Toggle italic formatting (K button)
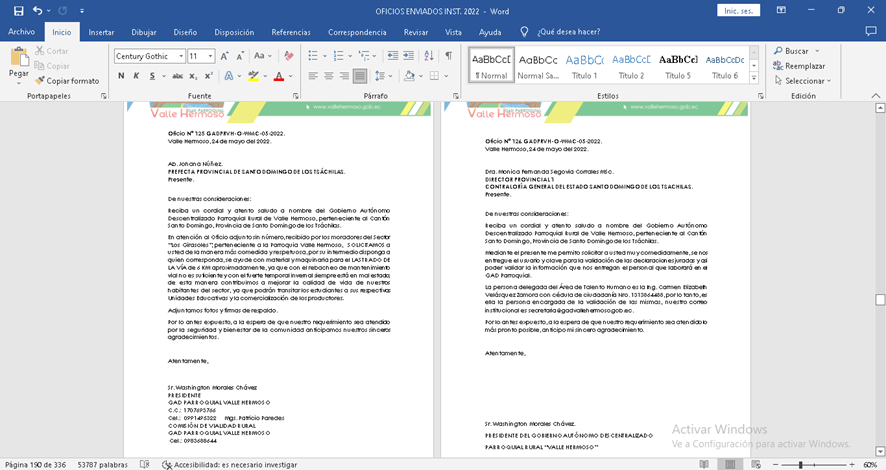 (137, 76)
